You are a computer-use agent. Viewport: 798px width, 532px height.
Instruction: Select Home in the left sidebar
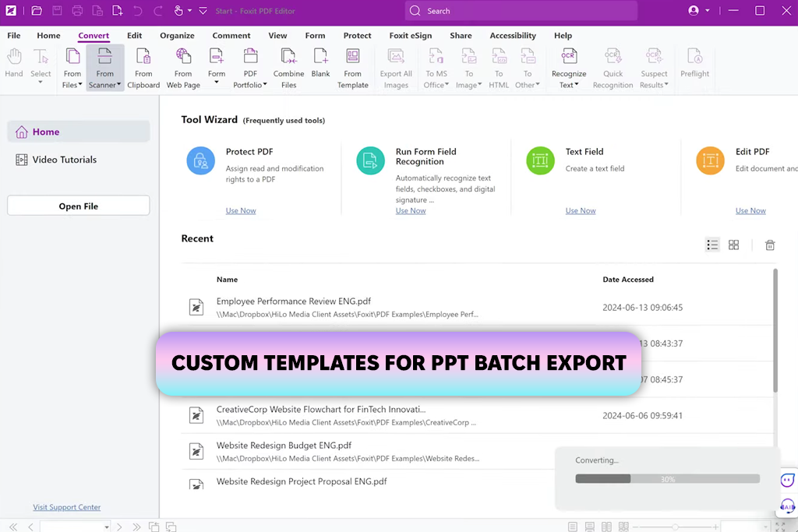[x=79, y=132]
